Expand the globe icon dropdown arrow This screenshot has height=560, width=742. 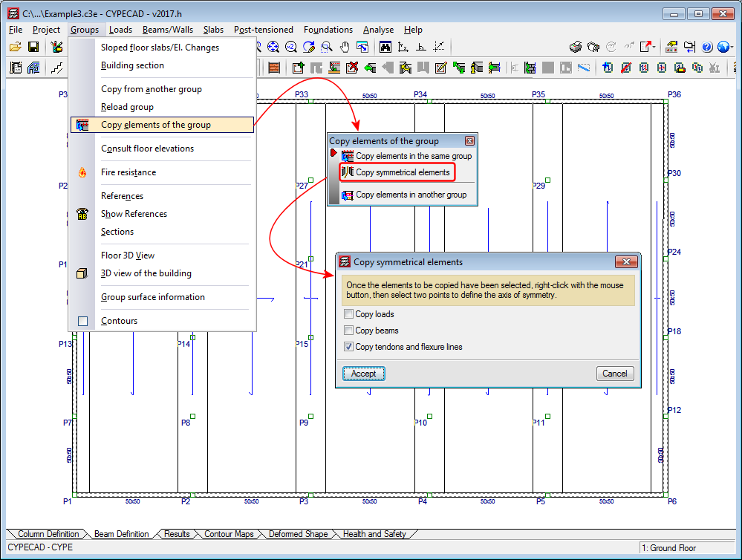(732, 47)
